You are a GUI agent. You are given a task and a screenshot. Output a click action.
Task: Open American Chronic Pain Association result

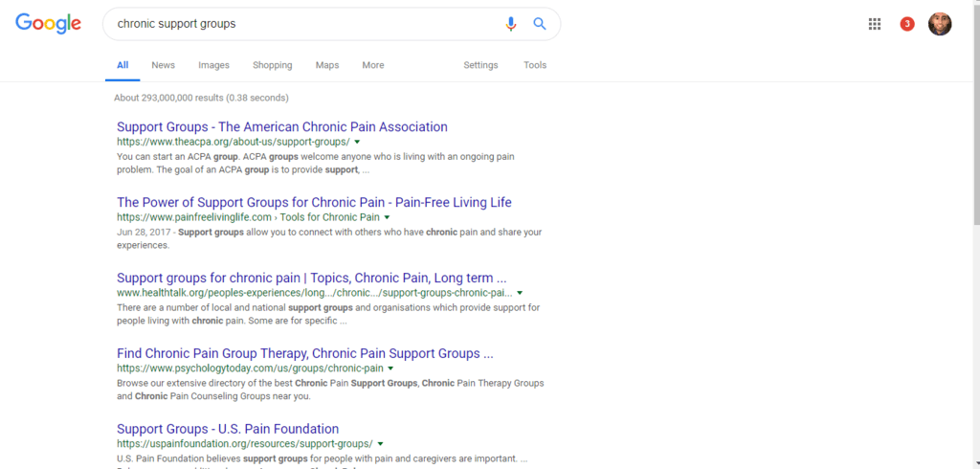(x=282, y=127)
